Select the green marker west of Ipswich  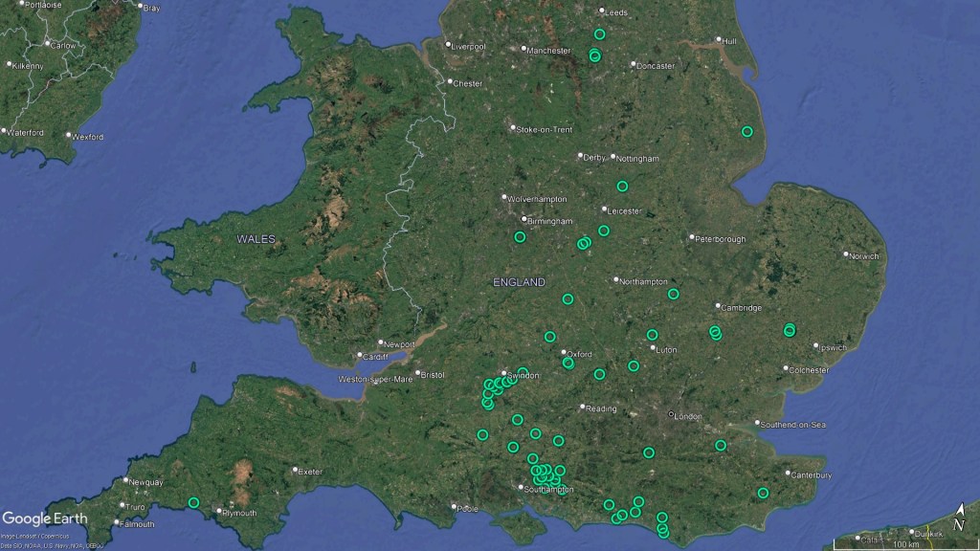(790, 330)
